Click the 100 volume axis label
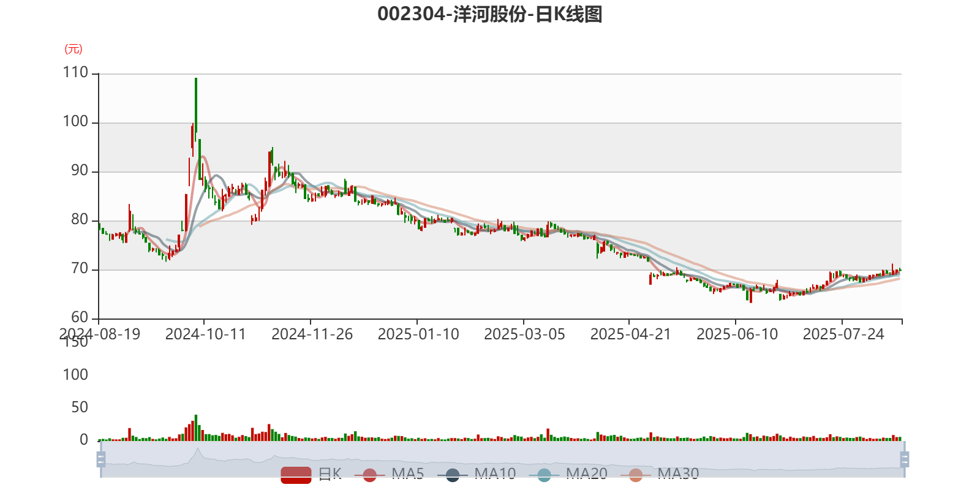The image size is (980, 490). tap(75, 375)
